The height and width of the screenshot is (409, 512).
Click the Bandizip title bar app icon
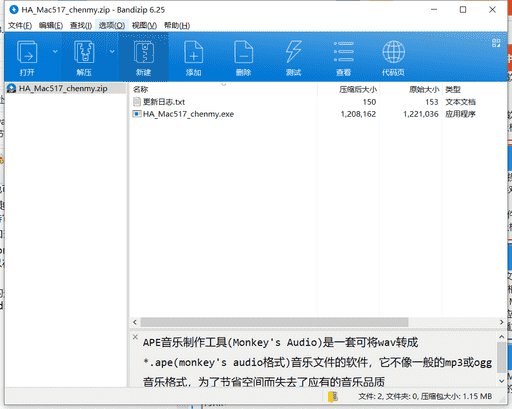coord(14,10)
